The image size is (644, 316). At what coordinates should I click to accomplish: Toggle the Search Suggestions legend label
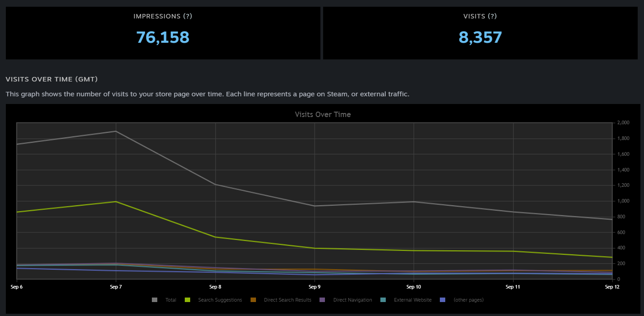(x=220, y=300)
